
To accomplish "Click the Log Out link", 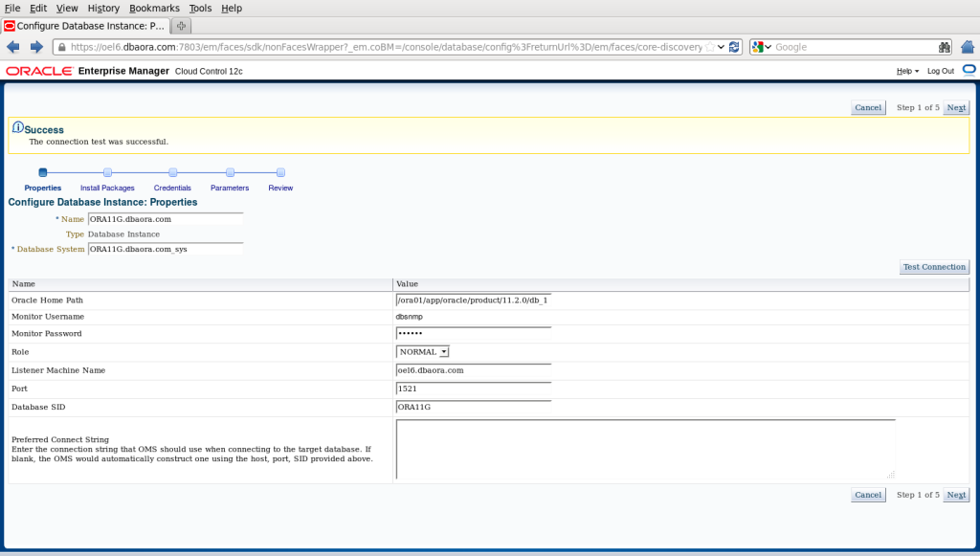I will (x=941, y=71).
